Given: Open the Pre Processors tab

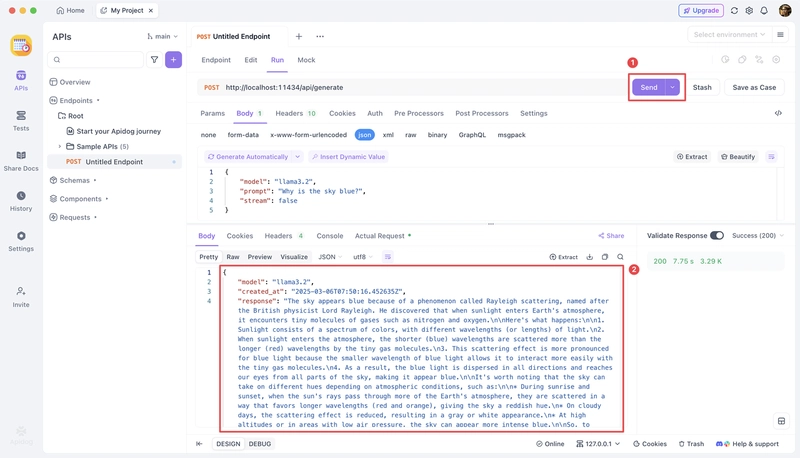Looking at the screenshot, I should point(419,113).
